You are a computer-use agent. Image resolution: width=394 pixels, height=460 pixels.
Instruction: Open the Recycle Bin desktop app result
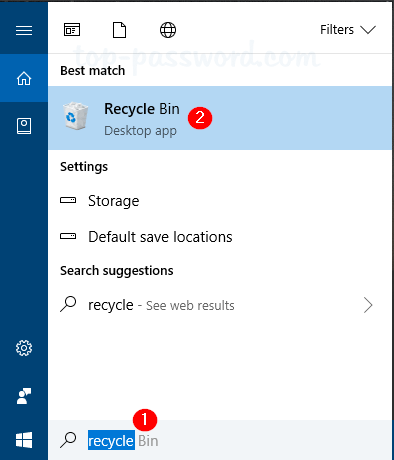coord(220,118)
